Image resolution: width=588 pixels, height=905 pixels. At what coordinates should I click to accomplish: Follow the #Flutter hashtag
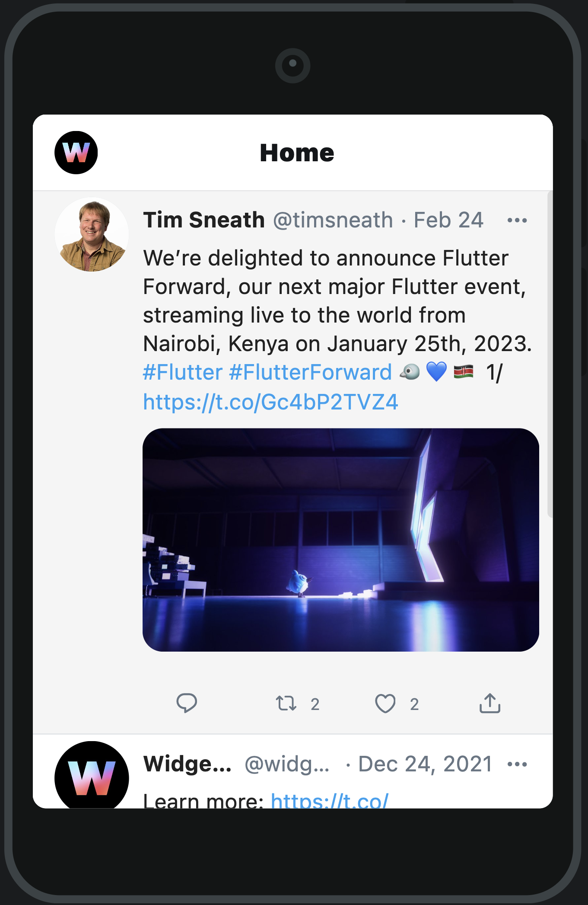pyautogui.click(x=183, y=372)
